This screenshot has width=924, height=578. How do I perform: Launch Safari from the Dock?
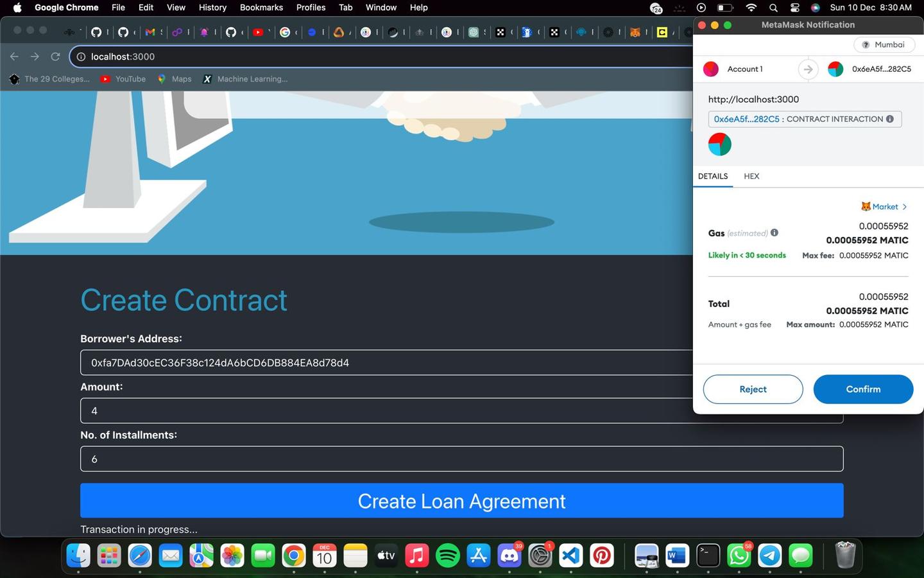140,556
